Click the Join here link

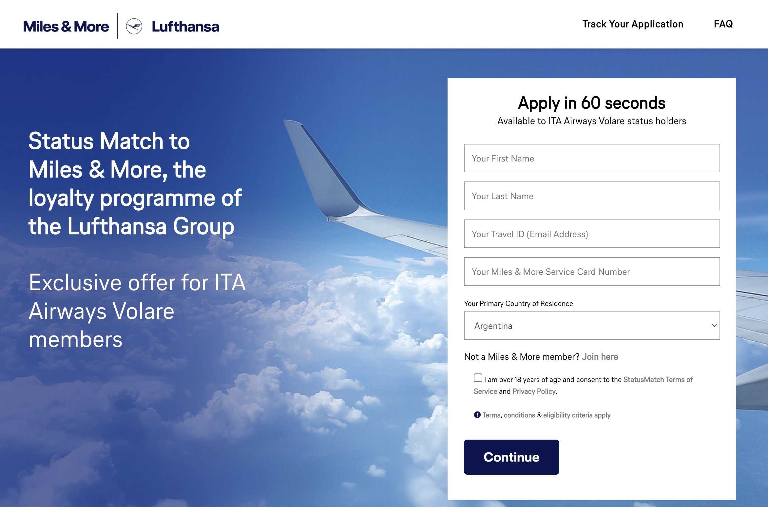[x=600, y=357]
